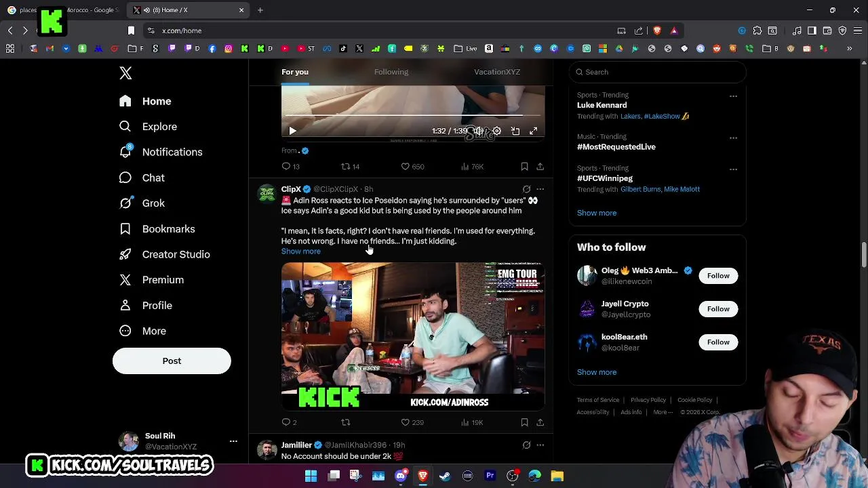
Task: Open more options on ClipX post
Action: (540, 189)
